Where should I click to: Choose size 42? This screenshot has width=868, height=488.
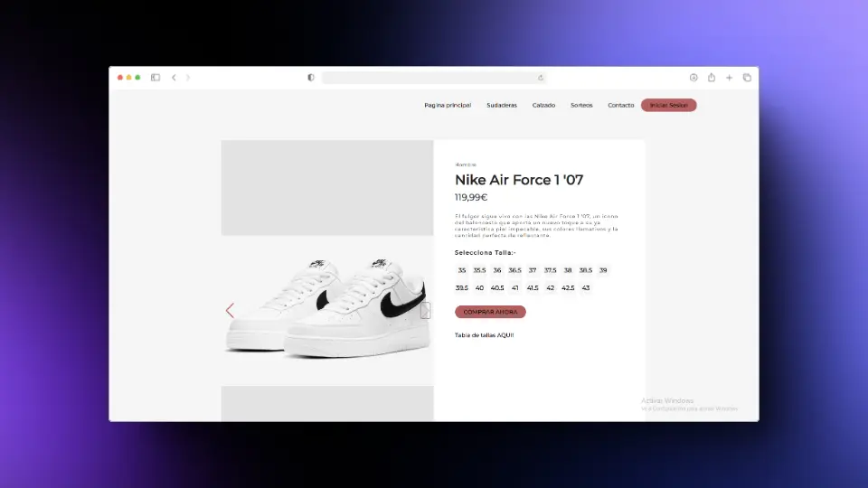551,287
